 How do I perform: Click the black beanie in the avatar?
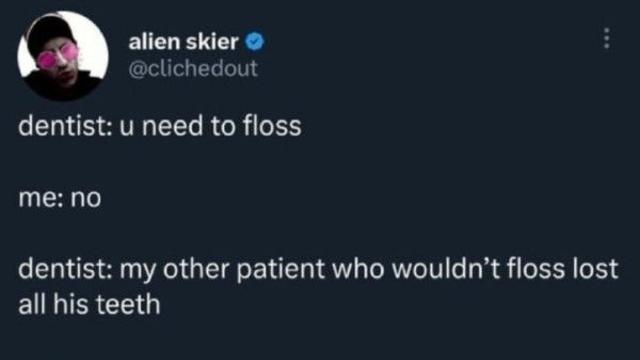(x=50, y=33)
